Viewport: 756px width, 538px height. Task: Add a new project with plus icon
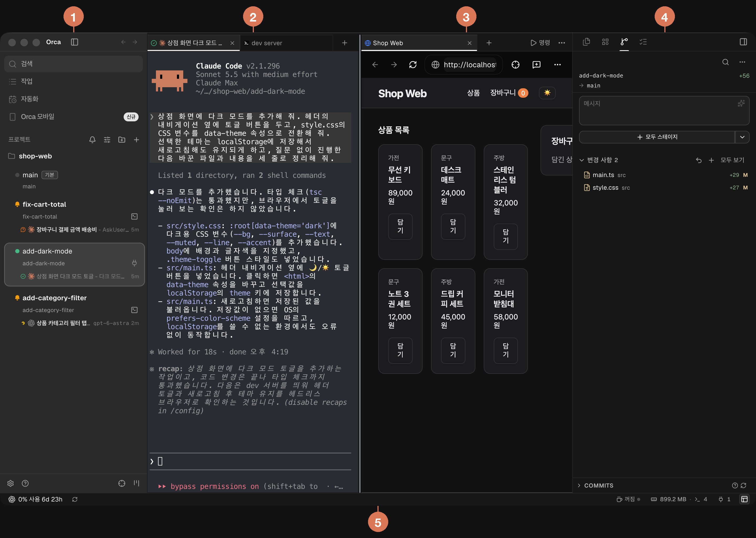(136, 140)
